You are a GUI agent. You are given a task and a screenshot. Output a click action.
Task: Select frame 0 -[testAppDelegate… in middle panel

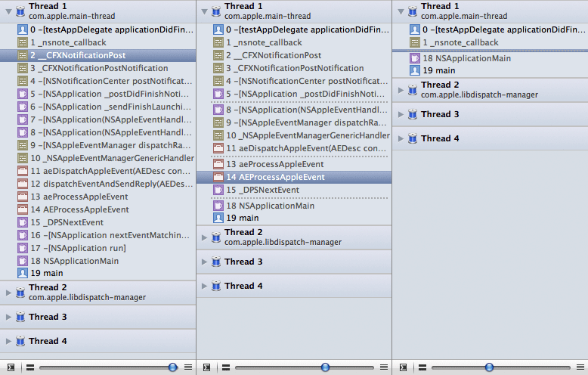coord(294,29)
